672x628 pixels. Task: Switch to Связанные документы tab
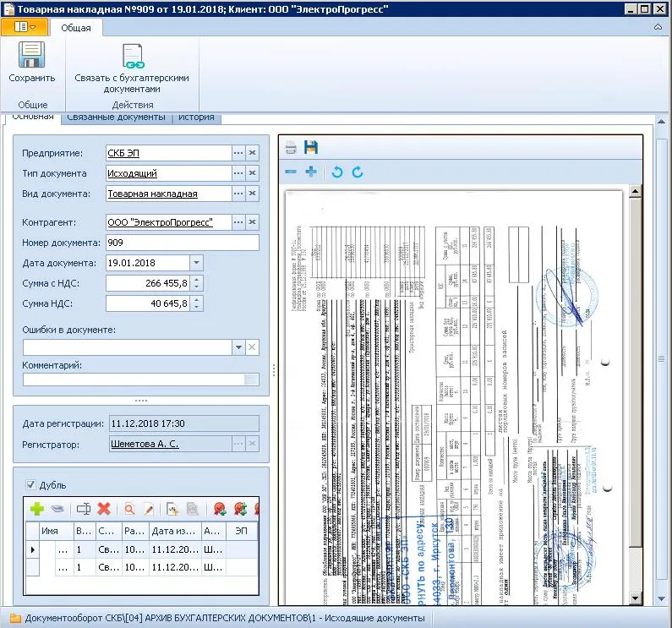[x=116, y=117]
